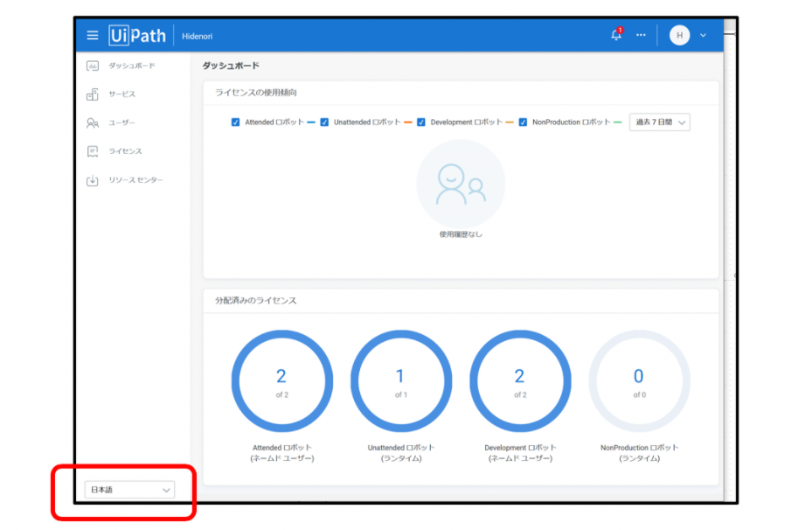812x530 pixels.
Task: Open the notifications bell
Action: [615, 35]
